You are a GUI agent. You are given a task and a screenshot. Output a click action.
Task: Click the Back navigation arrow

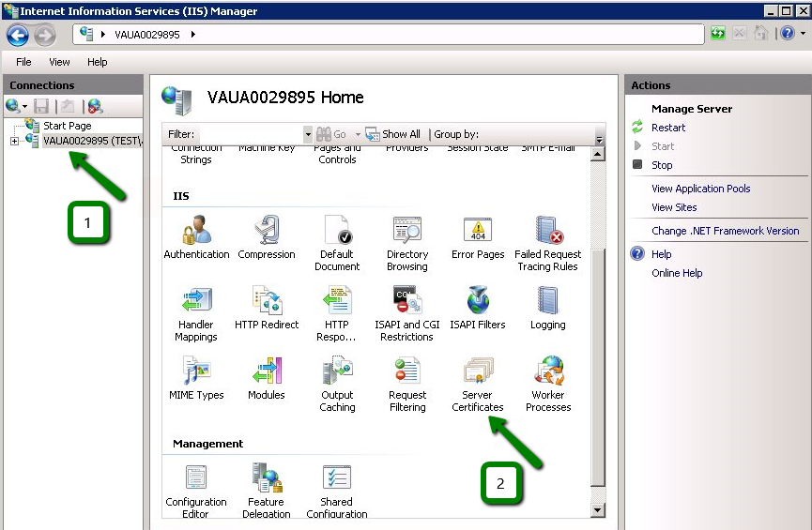18,36
